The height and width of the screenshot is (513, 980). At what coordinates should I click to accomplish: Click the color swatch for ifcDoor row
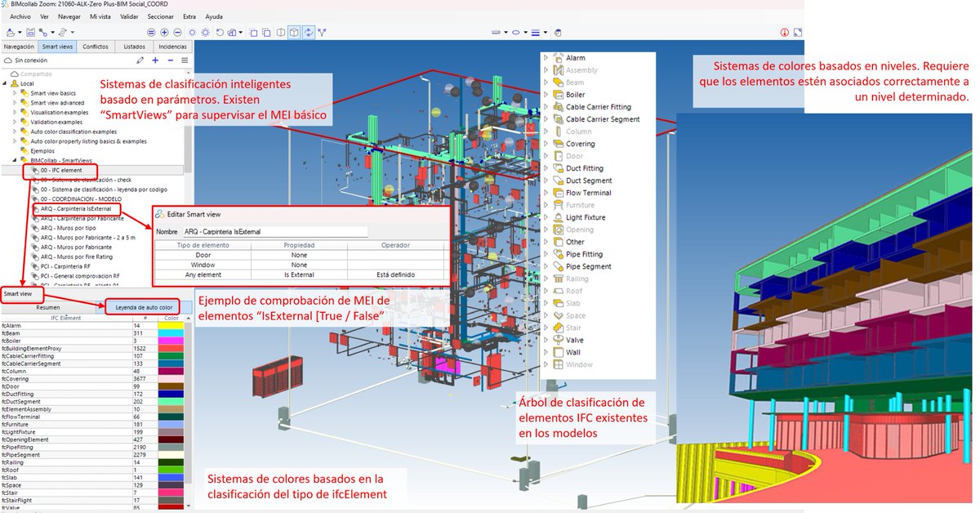pos(171,386)
